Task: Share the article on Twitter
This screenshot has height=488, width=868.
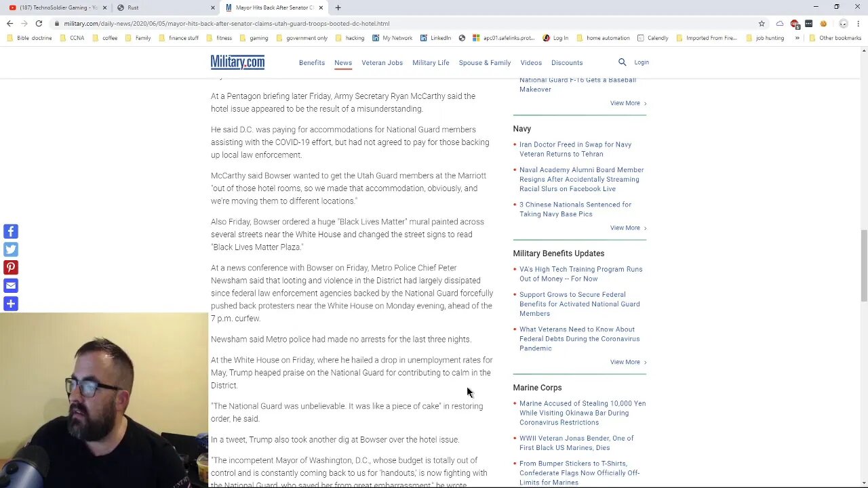Action: 11,249
